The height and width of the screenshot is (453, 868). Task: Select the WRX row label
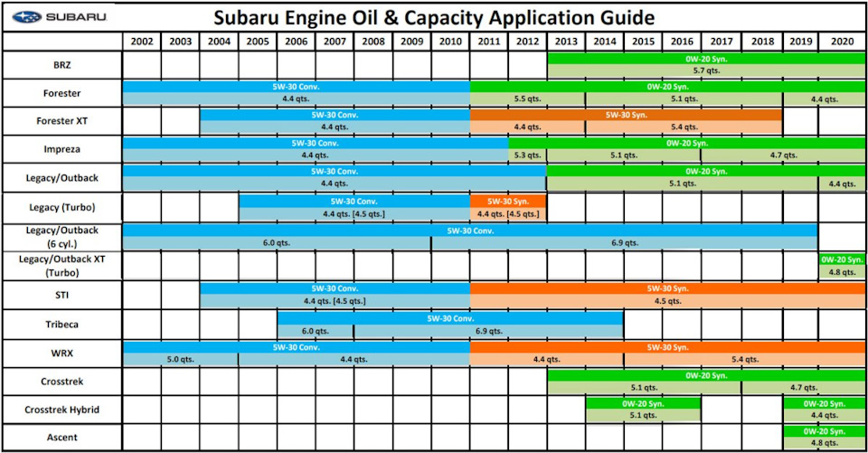tap(62, 353)
